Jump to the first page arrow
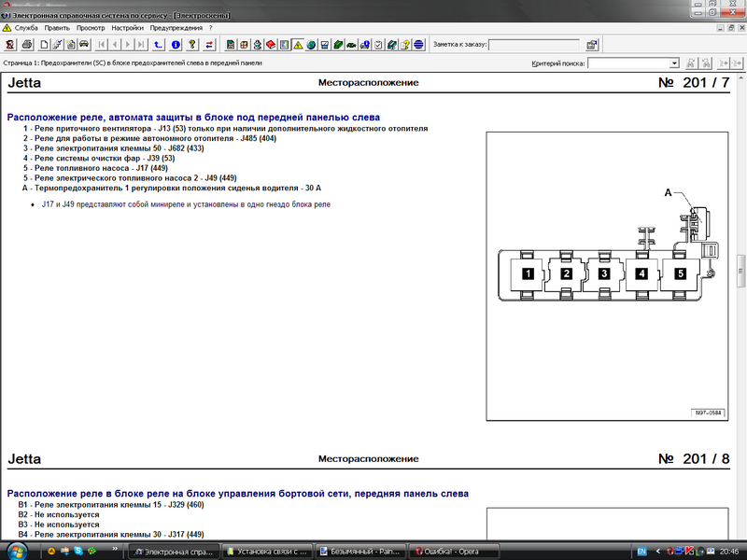The width and height of the screenshot is (747, 560). (101, 45)
